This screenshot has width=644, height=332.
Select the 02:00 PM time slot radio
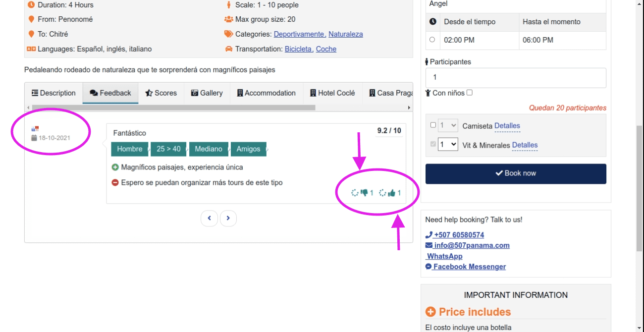pyautogui.click(x=432, y=40)
